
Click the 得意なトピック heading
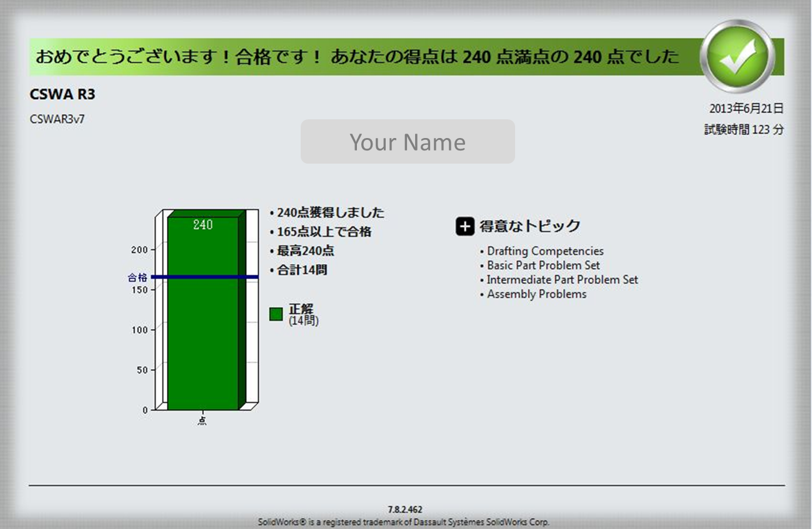click(530, 227)
